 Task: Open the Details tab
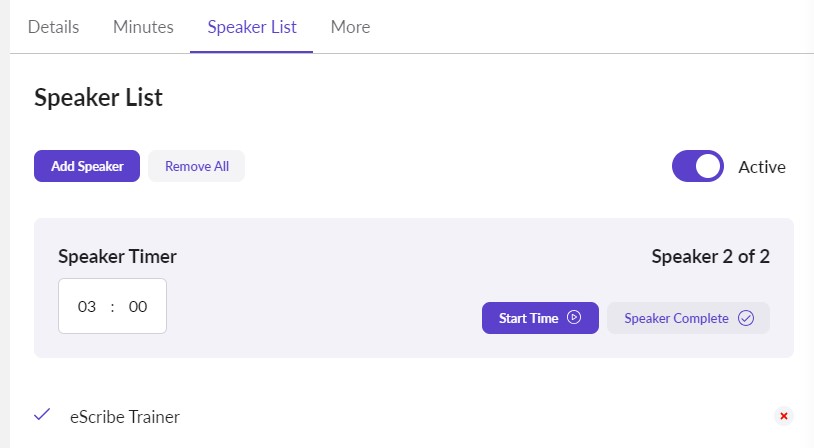click(54, 27)
